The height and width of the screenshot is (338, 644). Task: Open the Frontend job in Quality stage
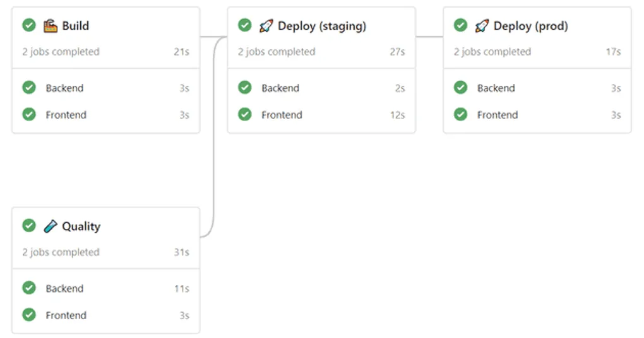point(106,315)
